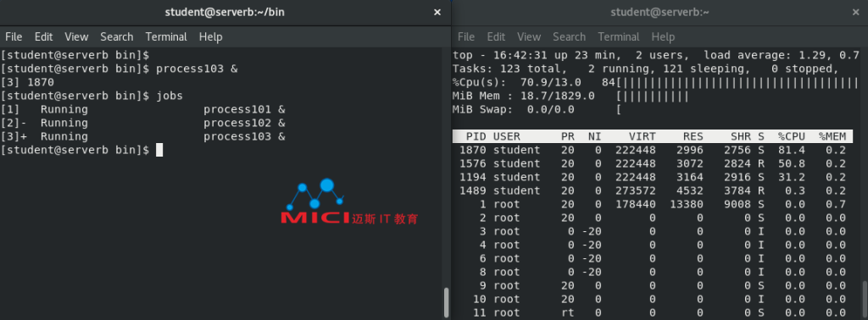
Task: Open Help menu in the ~/bin terminal
Action: point(210,37)
